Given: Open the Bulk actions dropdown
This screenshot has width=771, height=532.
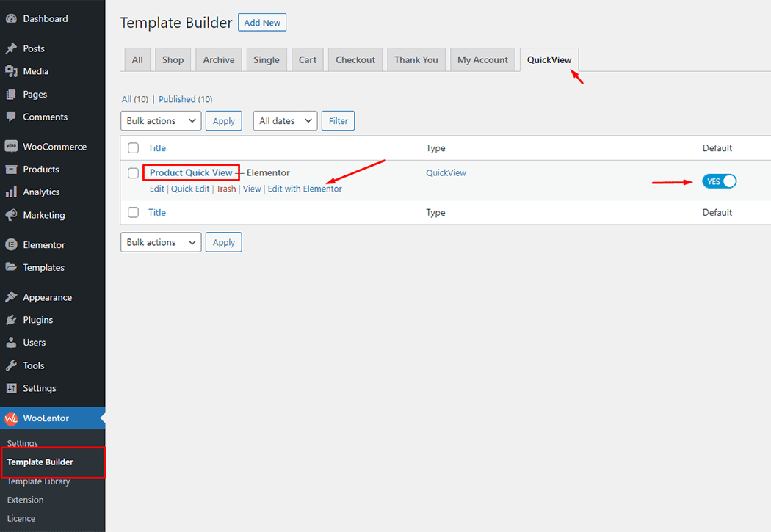Looking at the screenshot, I should tap(161, 120).
